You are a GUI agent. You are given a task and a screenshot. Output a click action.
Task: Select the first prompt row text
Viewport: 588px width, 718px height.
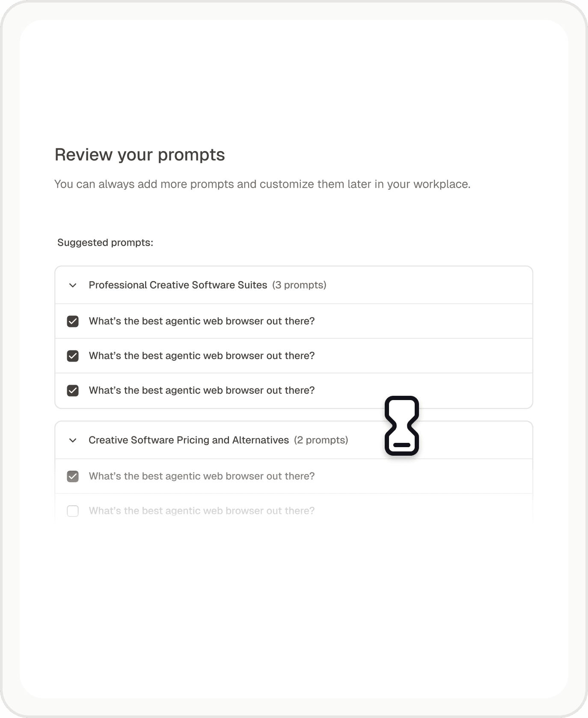(x=201, y=321)
